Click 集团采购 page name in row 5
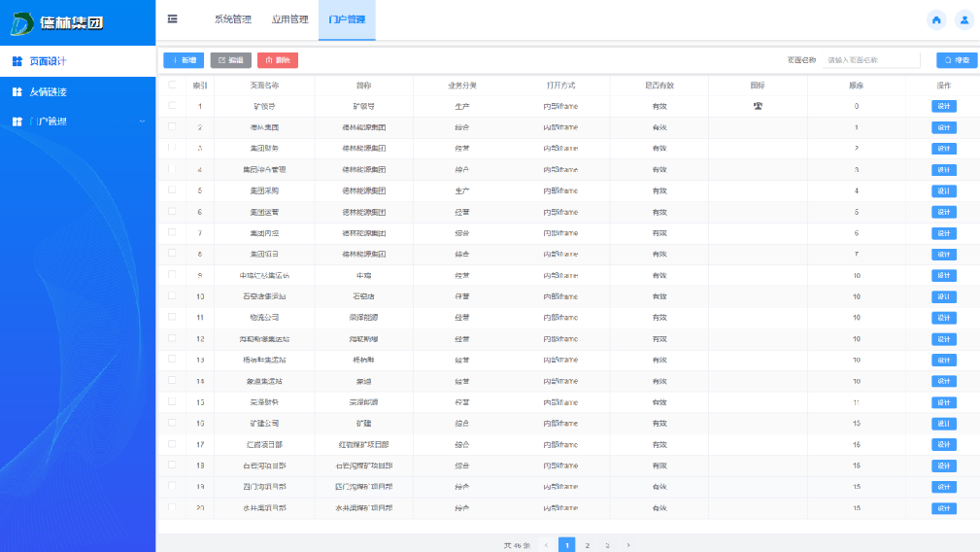 point(264,190)
